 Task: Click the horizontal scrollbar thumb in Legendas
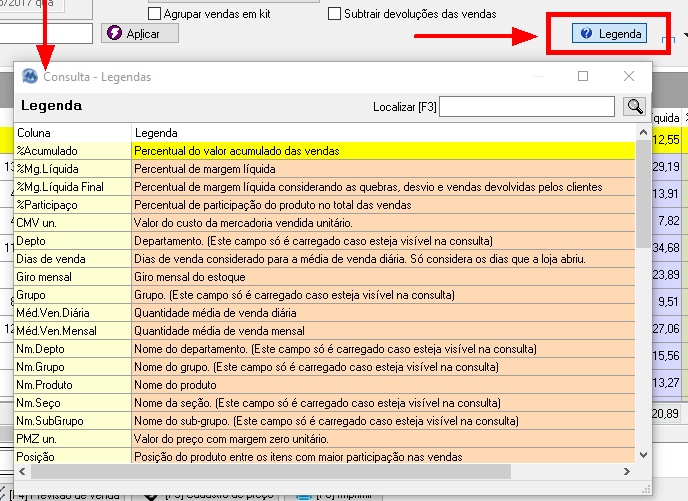coord(271,471)
